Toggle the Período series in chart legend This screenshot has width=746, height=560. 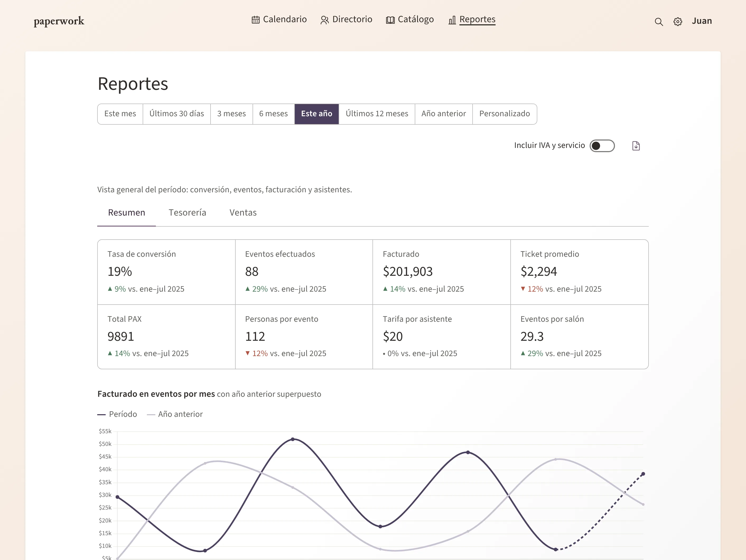(x=117, y=414)
